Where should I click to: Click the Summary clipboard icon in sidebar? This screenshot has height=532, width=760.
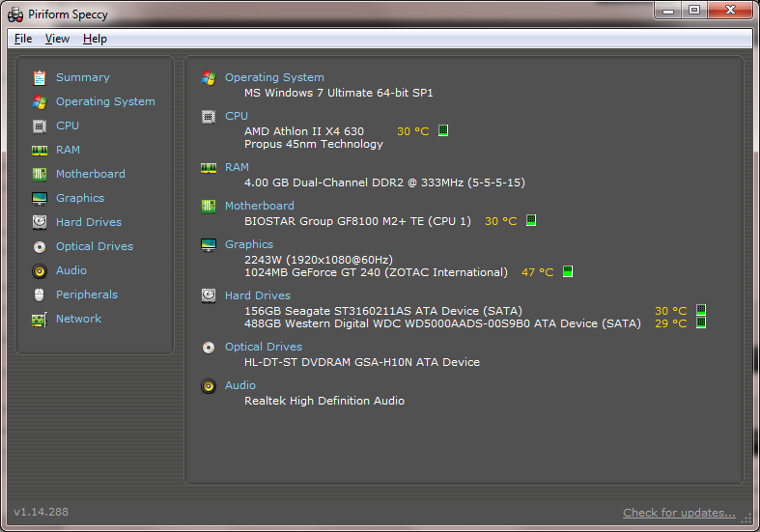click(x=40, y=77)
